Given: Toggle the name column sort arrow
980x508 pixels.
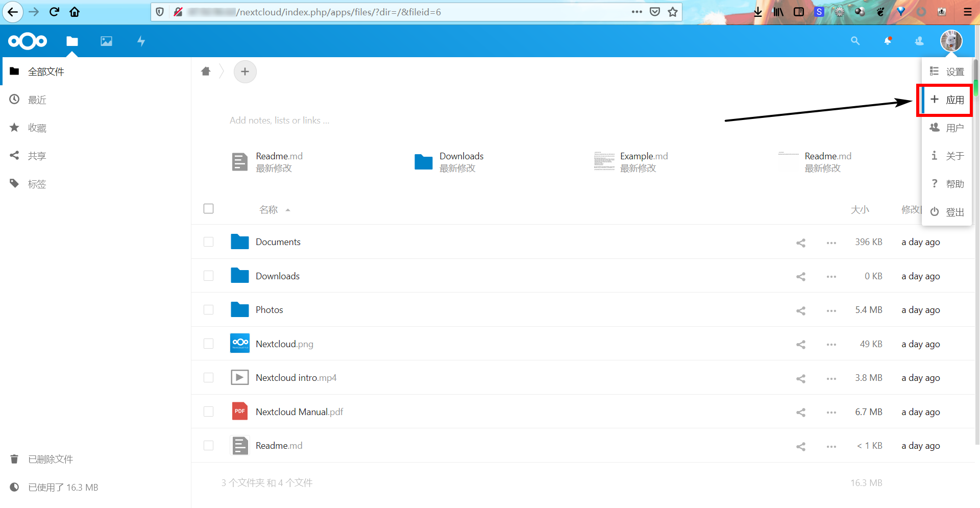Looking at the screenshot, I should pos(287,209).
